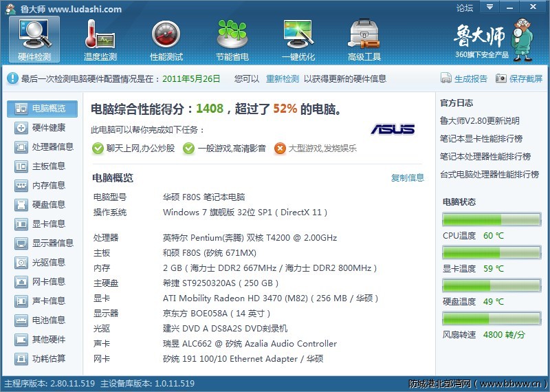Image resolution: width=550 pixels, height=392 pixels.
Task: Click the 2 GB 海力士 DDR2 memory text
Action: tap(269, 268)
